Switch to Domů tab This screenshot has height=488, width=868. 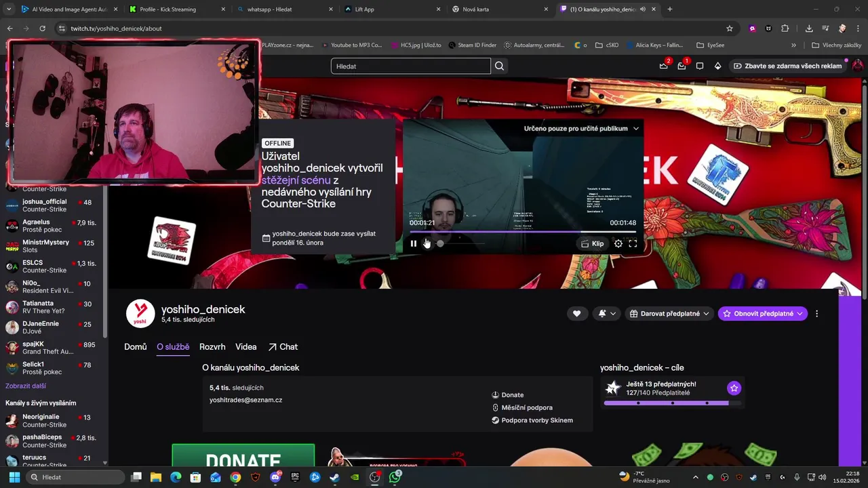pos(136,346)
